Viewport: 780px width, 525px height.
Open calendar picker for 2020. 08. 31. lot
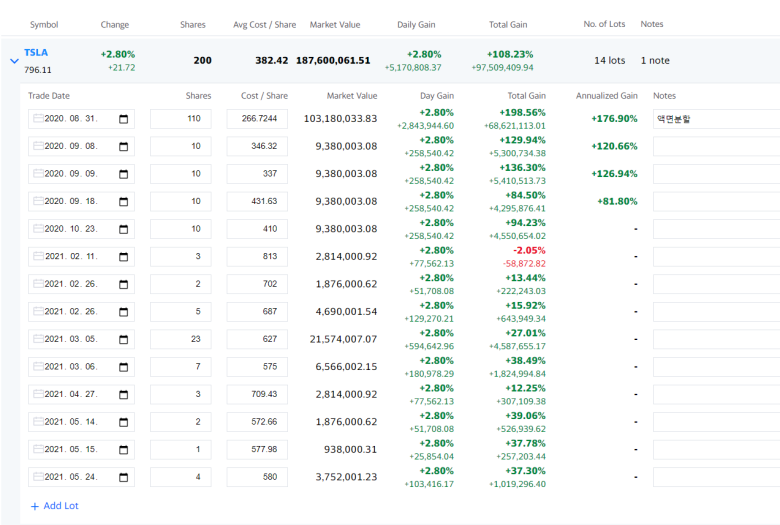click(123, 119)
